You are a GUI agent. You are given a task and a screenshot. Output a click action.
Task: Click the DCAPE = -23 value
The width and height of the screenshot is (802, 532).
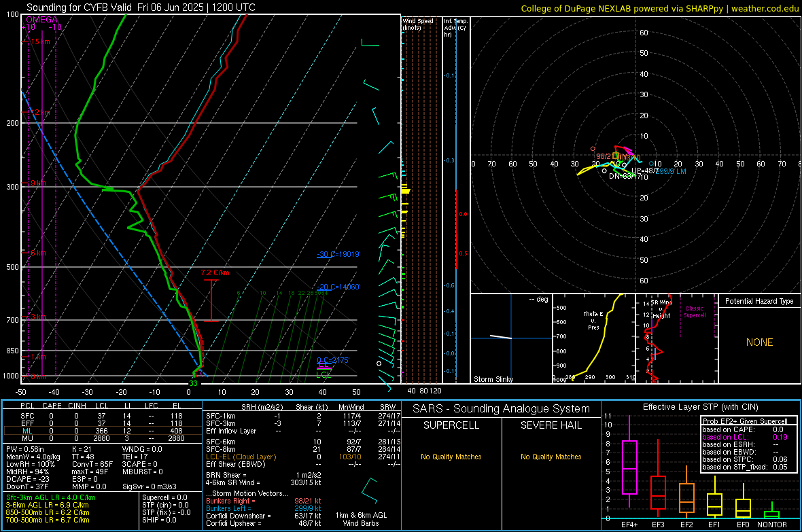(28, 479)
